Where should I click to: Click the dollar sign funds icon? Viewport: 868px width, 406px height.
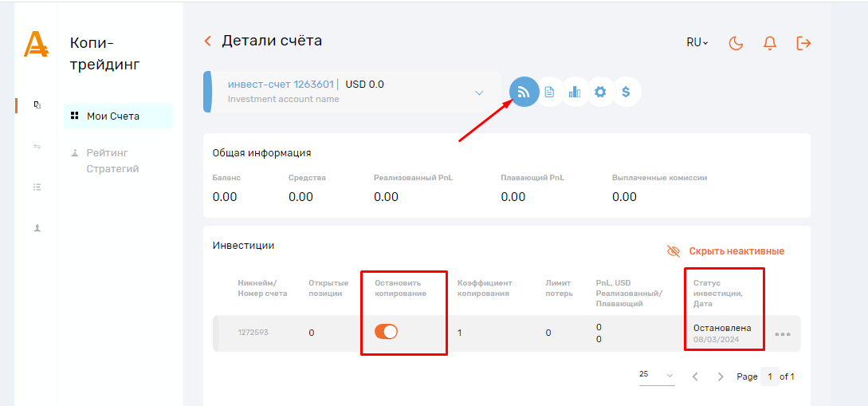(x=626, y=92)
